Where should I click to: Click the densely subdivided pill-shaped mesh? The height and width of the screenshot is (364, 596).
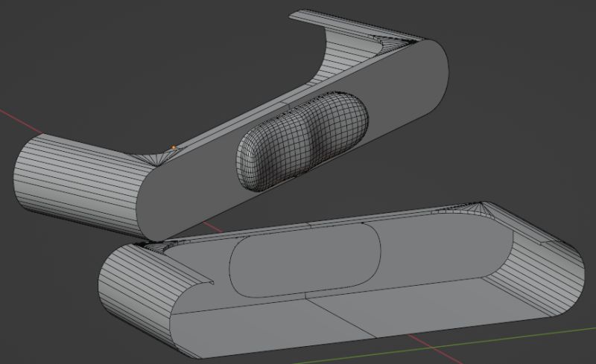(302, 141)
